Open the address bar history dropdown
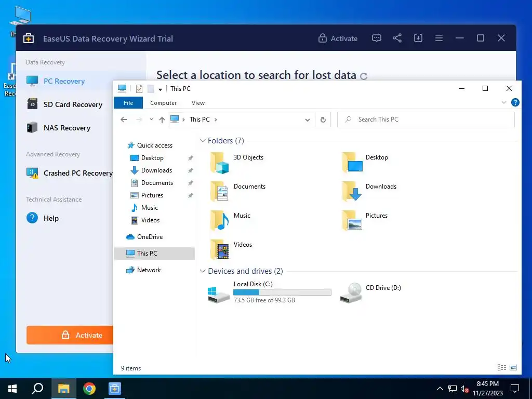This screenshot has width=532, height=399. (308, 120)
